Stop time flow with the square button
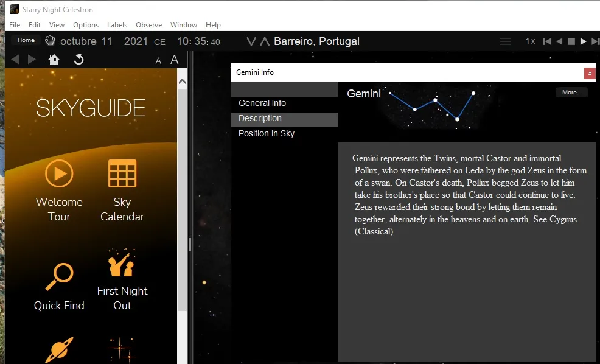Screen dimensions: 600x364 click(x=571, y=41)
